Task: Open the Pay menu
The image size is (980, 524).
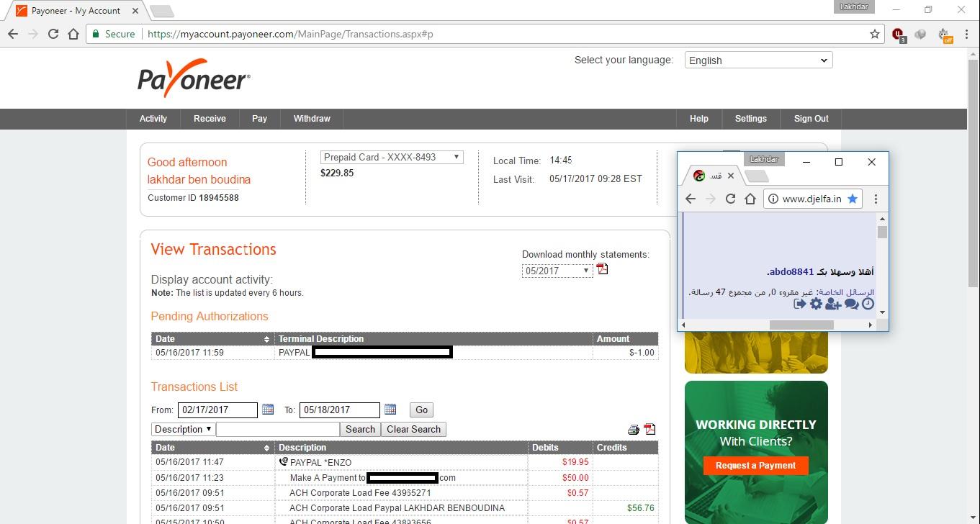Action: pyautogui.click(x=259, y=119)
